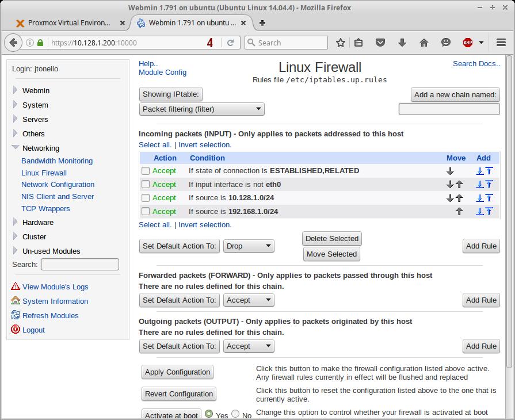
Task: Go to Firefox home page icon
Action: click(424, 43)
